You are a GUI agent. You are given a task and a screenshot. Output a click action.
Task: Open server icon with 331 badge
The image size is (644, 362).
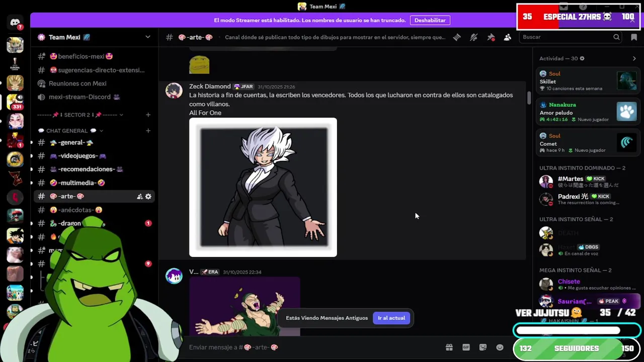[x=15, y=102]
